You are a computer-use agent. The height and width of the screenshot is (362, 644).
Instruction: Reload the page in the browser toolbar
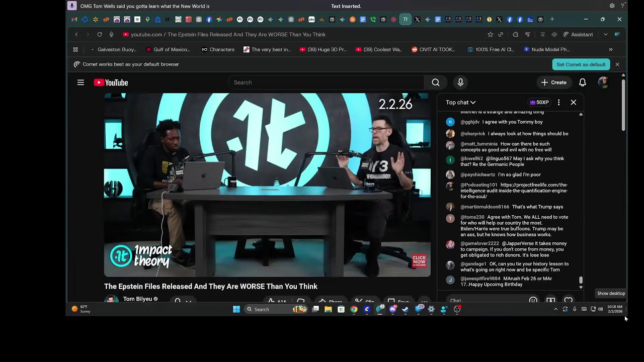(100, 34)
